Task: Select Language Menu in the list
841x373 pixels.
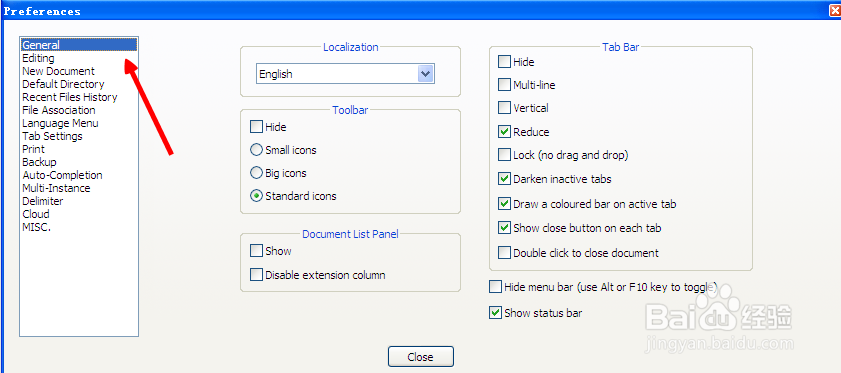Action: tap(60, 123)
